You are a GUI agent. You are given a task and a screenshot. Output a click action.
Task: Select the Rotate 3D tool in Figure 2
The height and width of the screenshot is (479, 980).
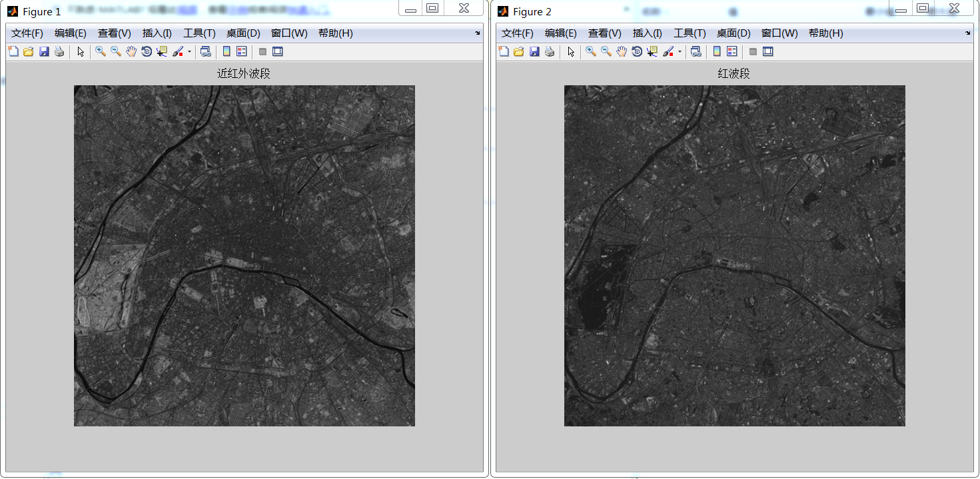637,51
